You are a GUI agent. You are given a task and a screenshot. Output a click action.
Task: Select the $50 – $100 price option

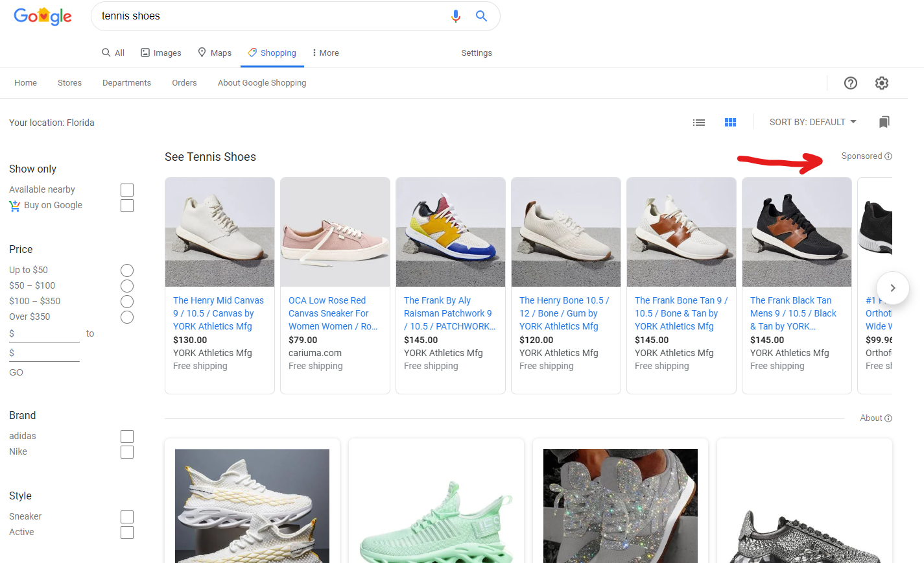[127, 286]
